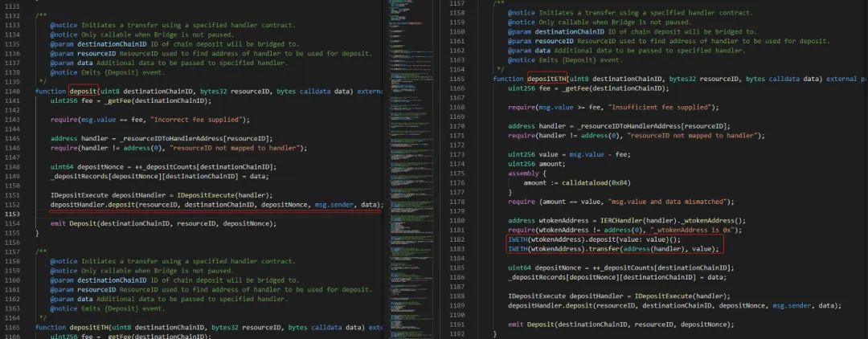
Task: Click line number 1140 in the left gutter
Action: 13,92
